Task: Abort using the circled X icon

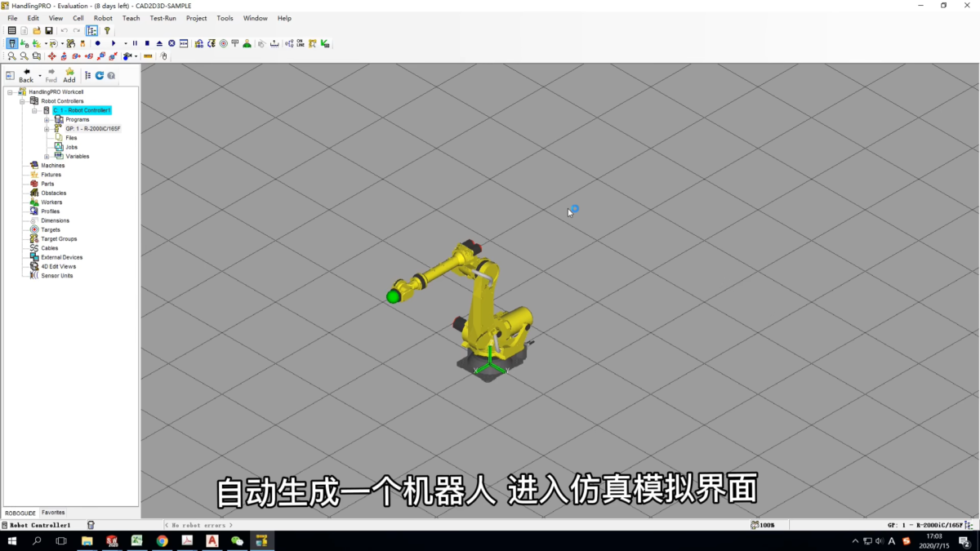Action: point(171,43)
